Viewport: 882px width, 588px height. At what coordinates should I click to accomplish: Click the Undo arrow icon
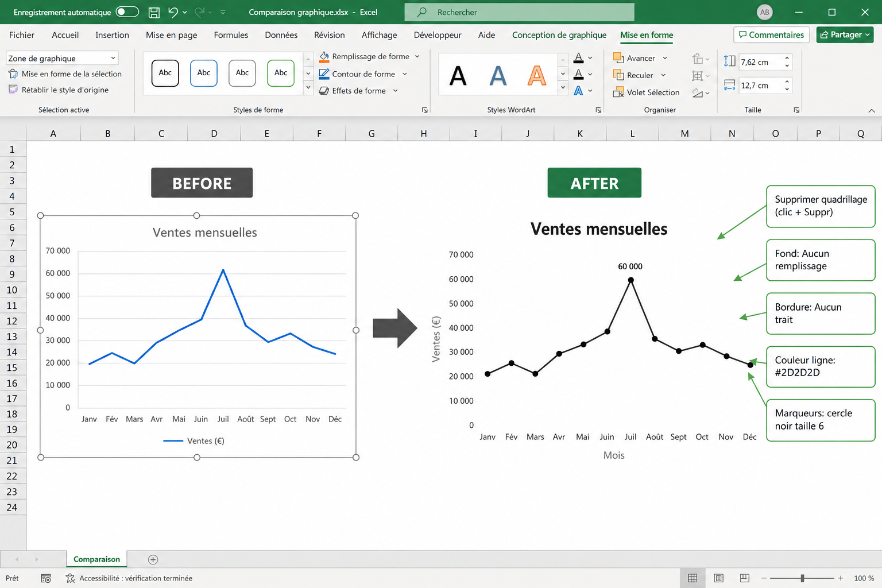[x=173, y=12]
